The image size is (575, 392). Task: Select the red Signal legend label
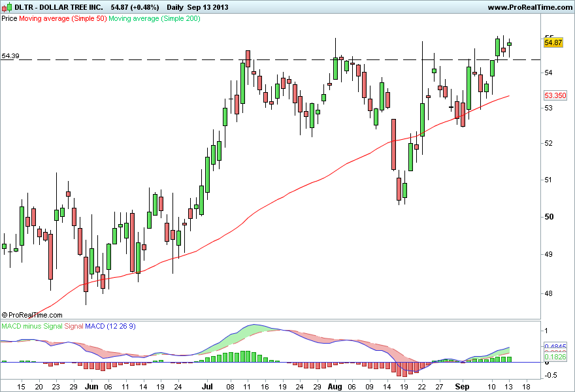[74, 326]
